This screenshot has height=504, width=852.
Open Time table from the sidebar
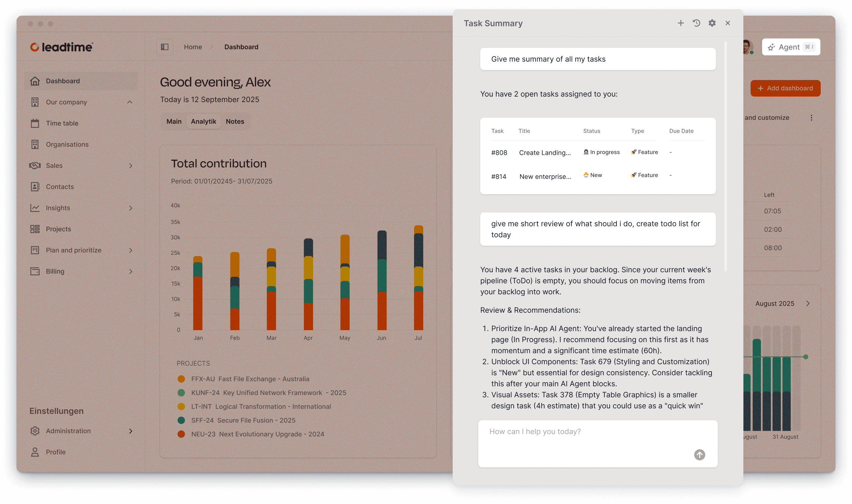tap(62, 123)
